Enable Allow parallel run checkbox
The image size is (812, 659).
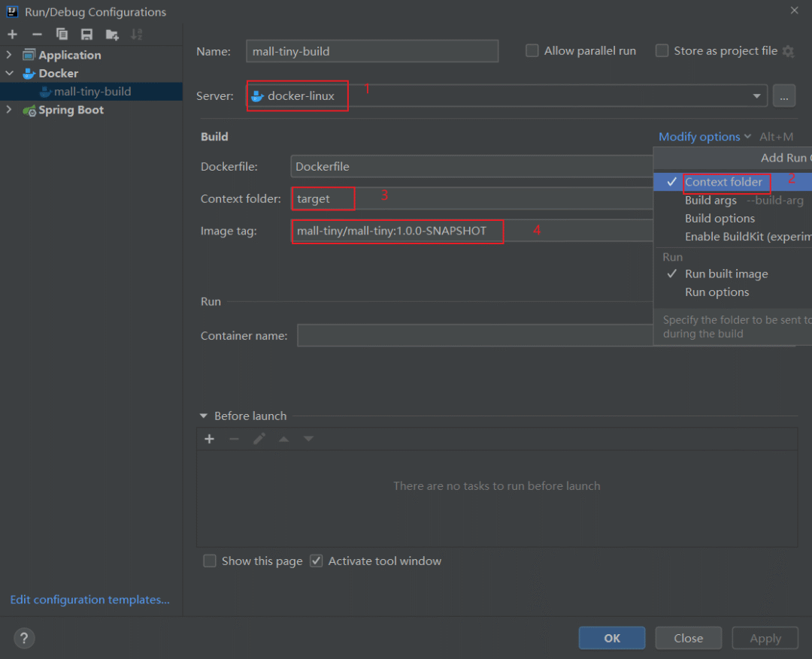click(x=532, y=51)
